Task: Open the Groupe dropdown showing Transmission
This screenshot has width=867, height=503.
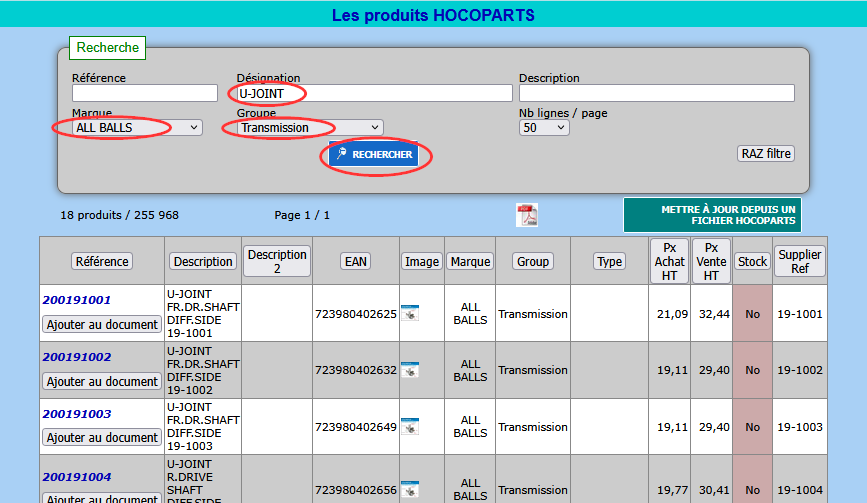Action: coord(310,128)
